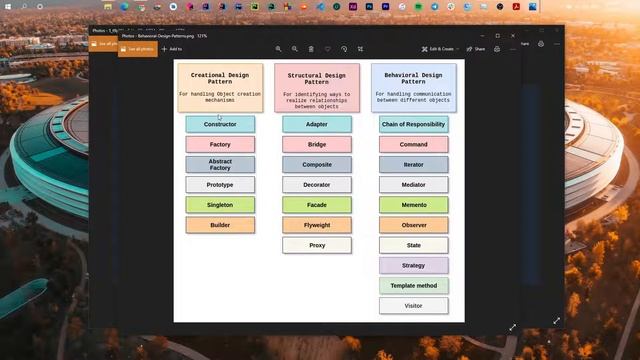Image resolution: width=640 pixels, height=360 pixels.
Task: Click the Constructor box
Action: (x=220, y=124)
